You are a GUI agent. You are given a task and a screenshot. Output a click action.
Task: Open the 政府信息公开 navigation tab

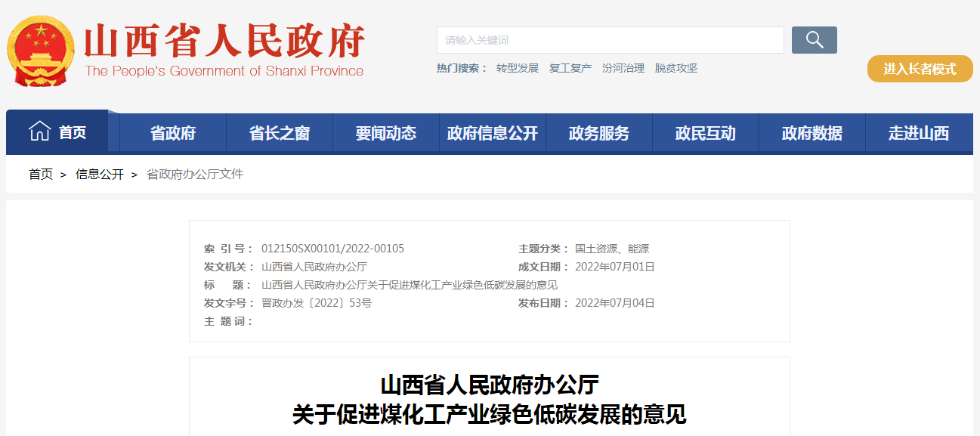click(x=493, y=131)
